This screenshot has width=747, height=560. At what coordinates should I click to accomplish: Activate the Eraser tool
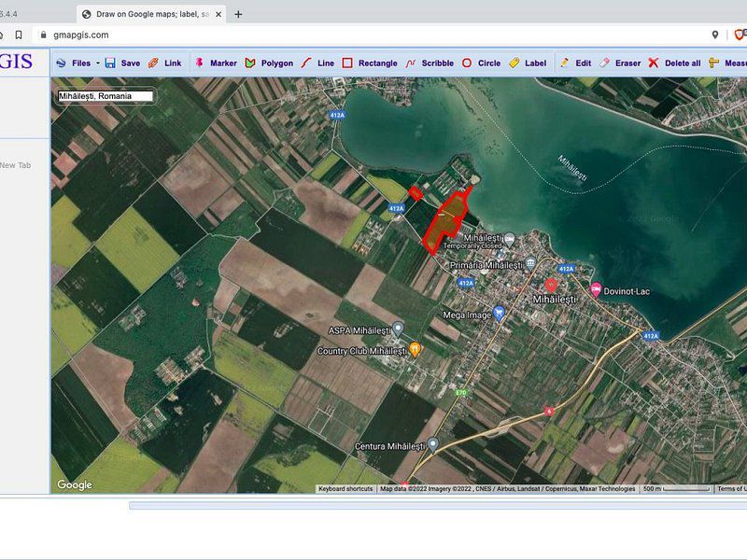coord(604,63)
